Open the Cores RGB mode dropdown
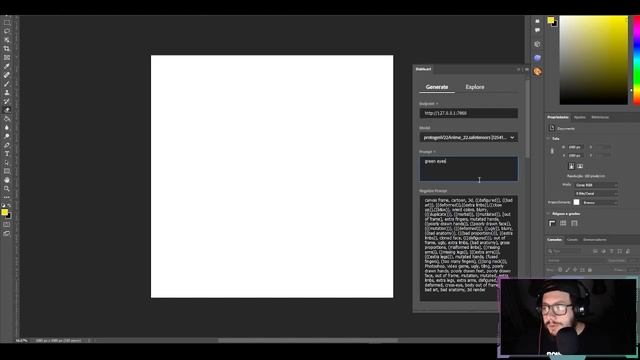This screenshot has height=360, width=640. click(596, 185)
